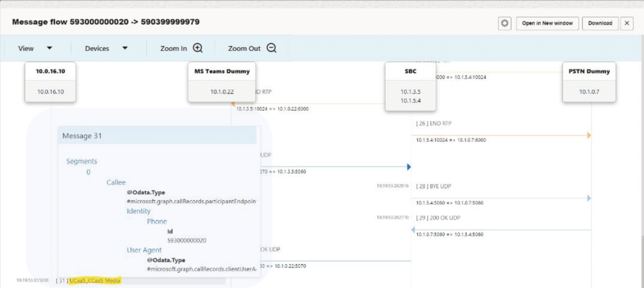Click the 10.1.0.7:5060 => 10.1.5.4:5060 address text

pos(450,234)
